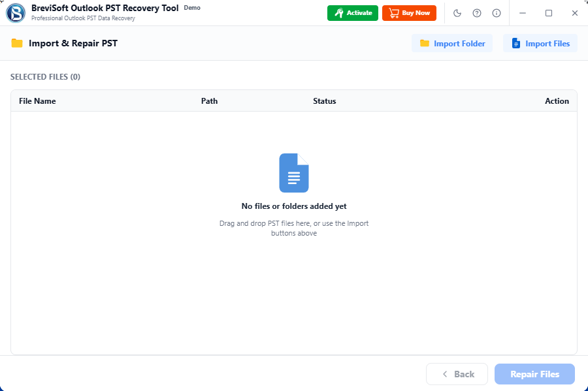Toggle dark mode with the moon icon

tap(457, 13)
